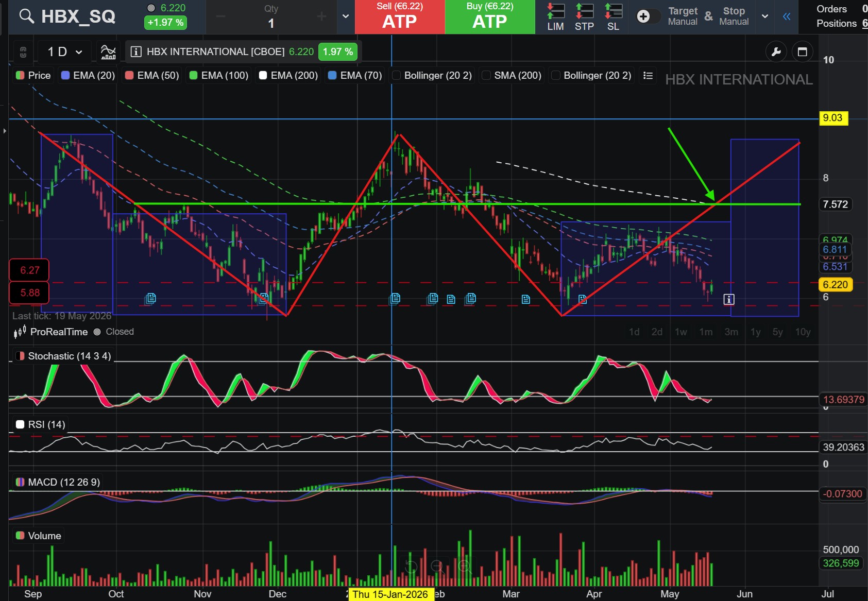
Task: Enable the SMA (200) indicator checkbox
Action: [486, 76]
